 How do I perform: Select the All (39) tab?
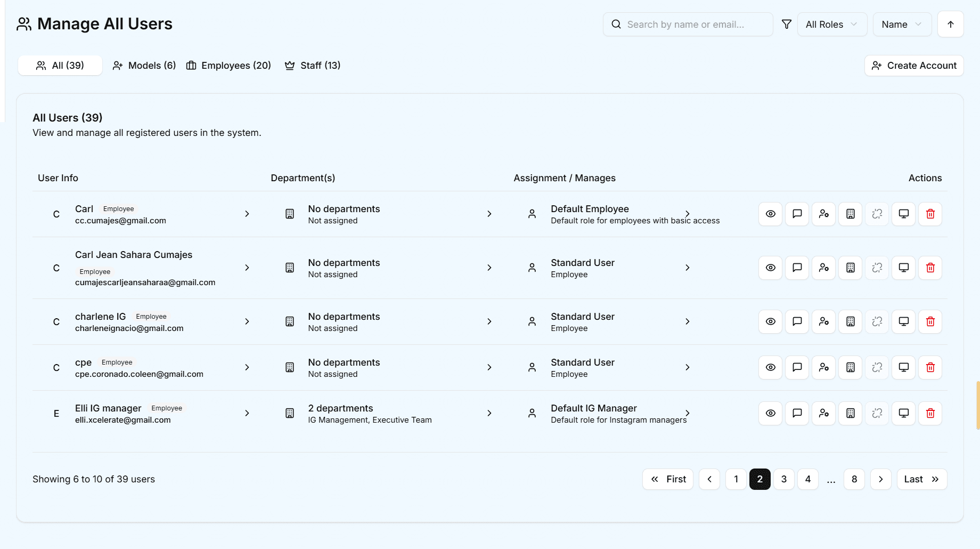pos(60,66)
